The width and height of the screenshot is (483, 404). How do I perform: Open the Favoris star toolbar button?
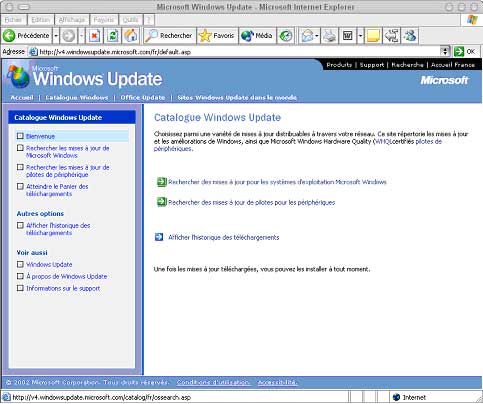click(x=217, y=35)
